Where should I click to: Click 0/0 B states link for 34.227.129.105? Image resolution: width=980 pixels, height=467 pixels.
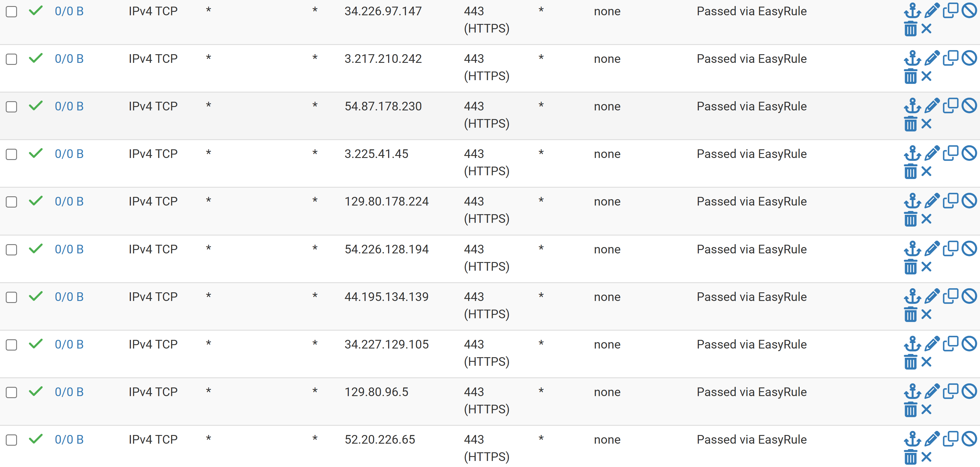pyautogui.click(x=69, y=344)
